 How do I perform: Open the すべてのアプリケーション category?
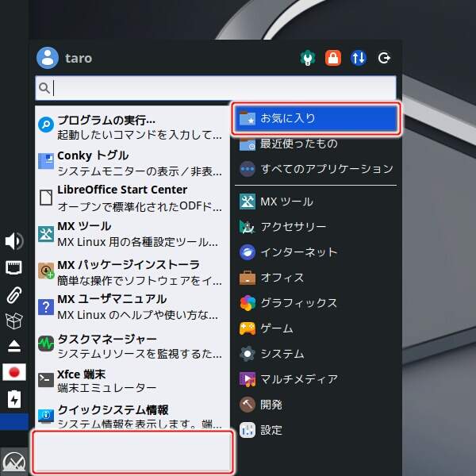tap(316, 169)
